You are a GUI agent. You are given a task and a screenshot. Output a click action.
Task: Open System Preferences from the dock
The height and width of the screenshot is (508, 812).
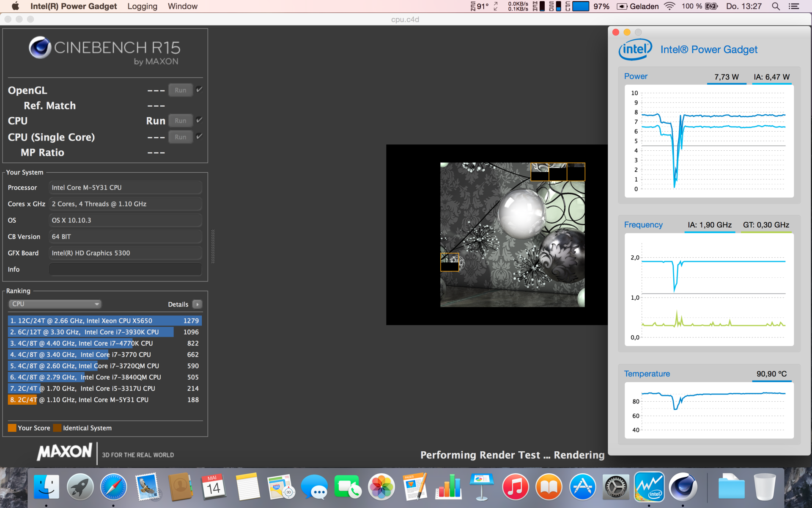click(x=616, y=487)
